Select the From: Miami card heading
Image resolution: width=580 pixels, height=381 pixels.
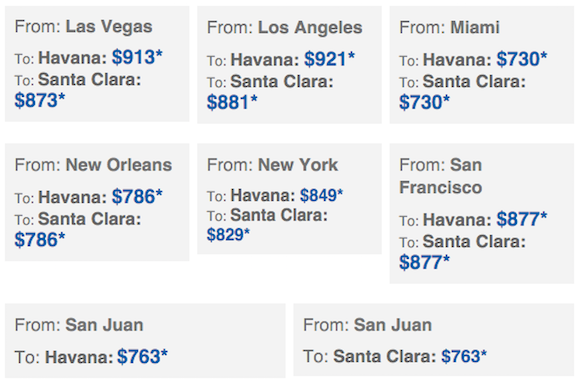point(449,28)
